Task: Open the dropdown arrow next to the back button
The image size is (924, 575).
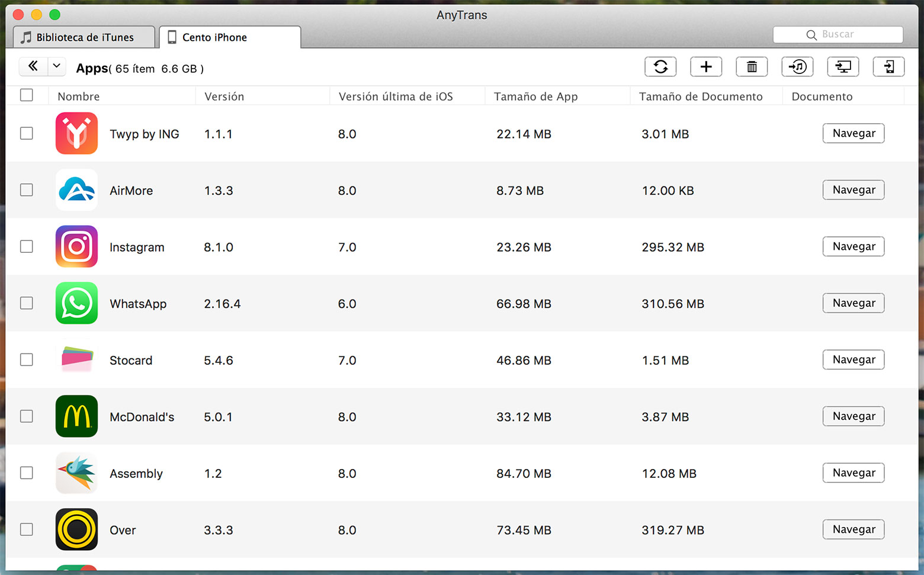Action: coord(57,66)
